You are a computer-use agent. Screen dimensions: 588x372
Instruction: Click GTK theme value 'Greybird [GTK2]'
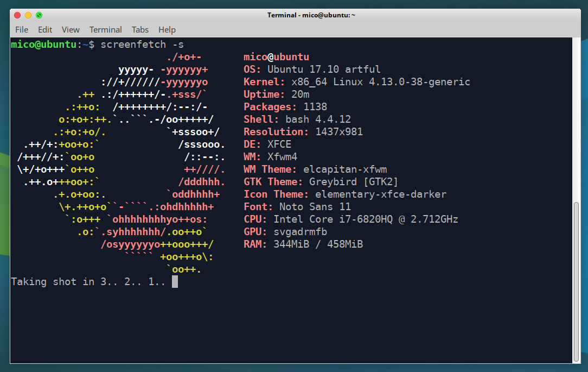pos(353,182)
